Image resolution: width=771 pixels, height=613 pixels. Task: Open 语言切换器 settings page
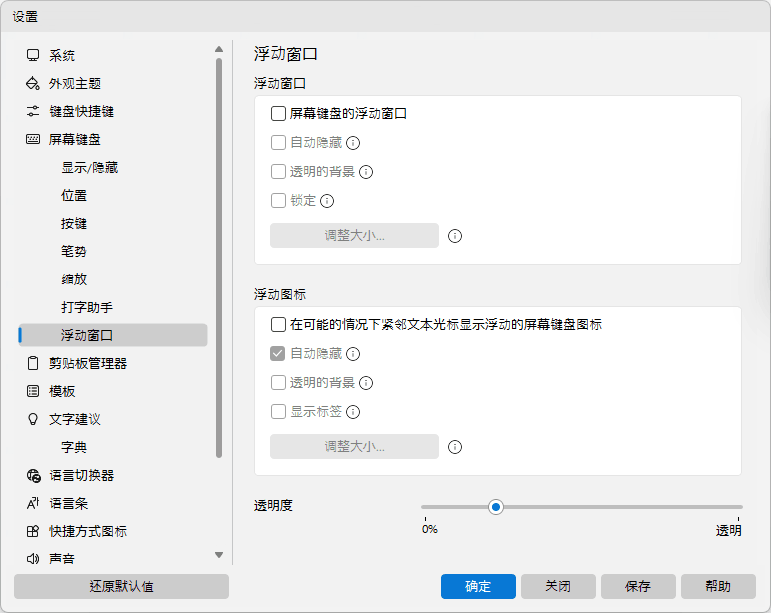tap(113, 475)
